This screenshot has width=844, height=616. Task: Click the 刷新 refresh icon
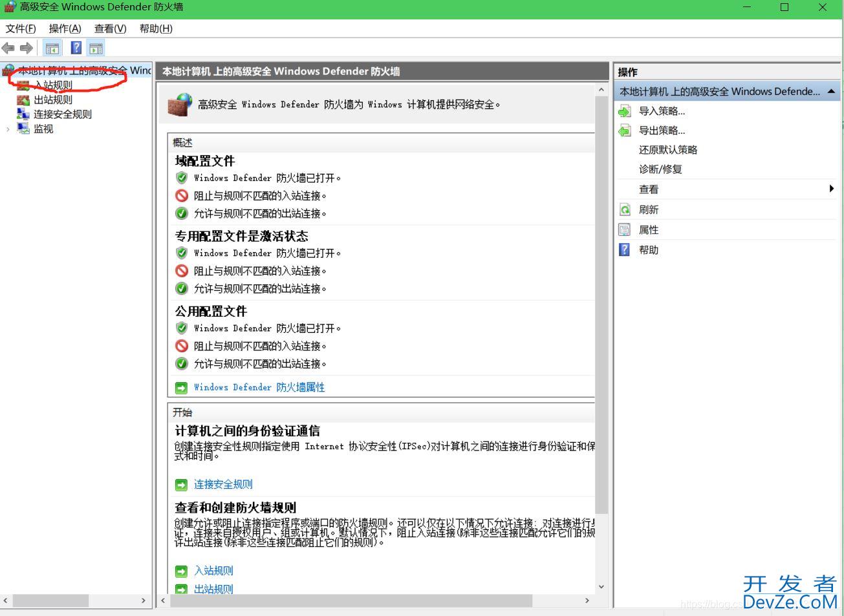624,209
